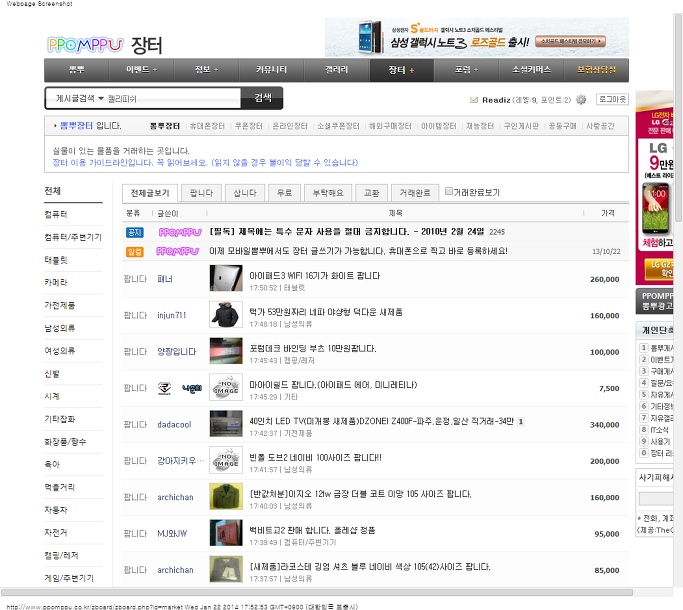683x610 pixels.
Task: Click the No Image placeholder in the 빈폴 도브2 row
Action: pos(226,460)
